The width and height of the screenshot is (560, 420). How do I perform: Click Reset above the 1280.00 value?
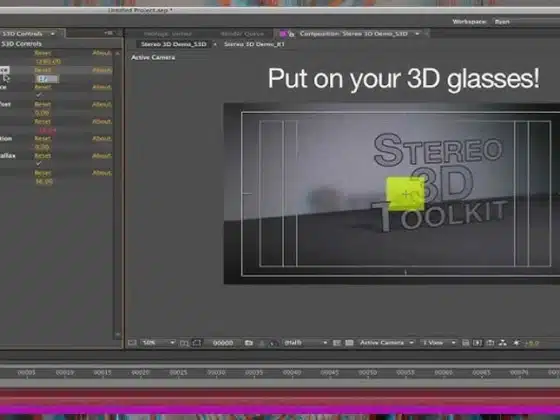tap(43, 53)
